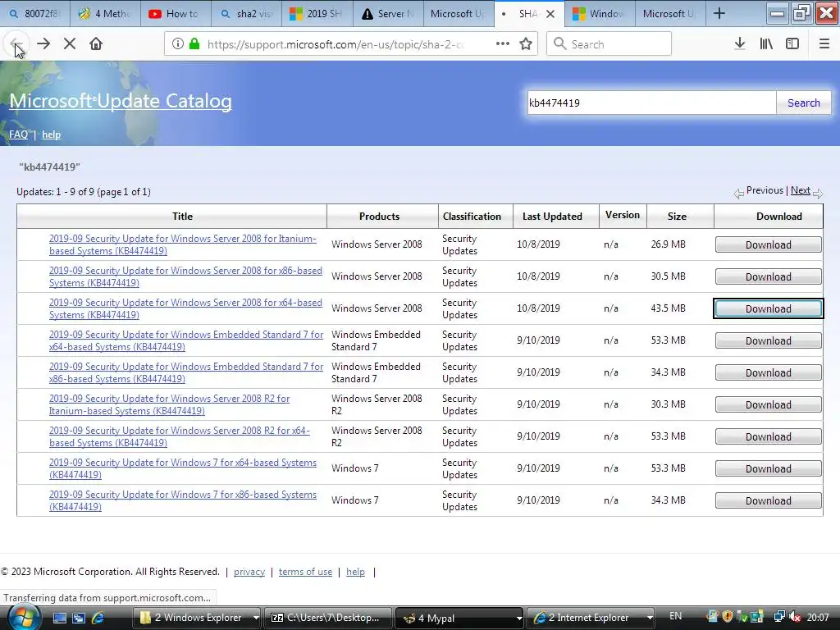Open the 4 Mypal taskbar group
Screen dimensions: 840x630
point(460,618)
